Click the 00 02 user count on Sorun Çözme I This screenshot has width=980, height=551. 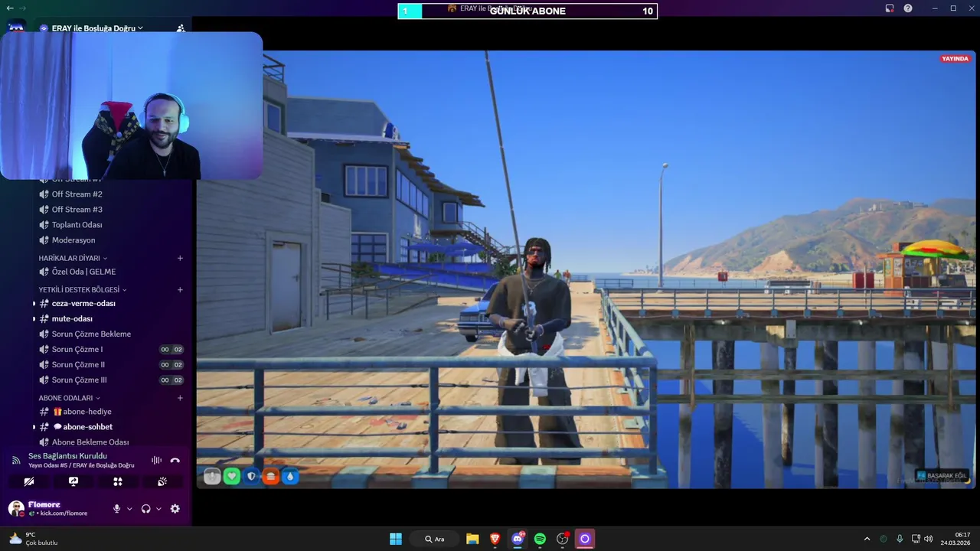pyautogui.click(x=171, y=350)
